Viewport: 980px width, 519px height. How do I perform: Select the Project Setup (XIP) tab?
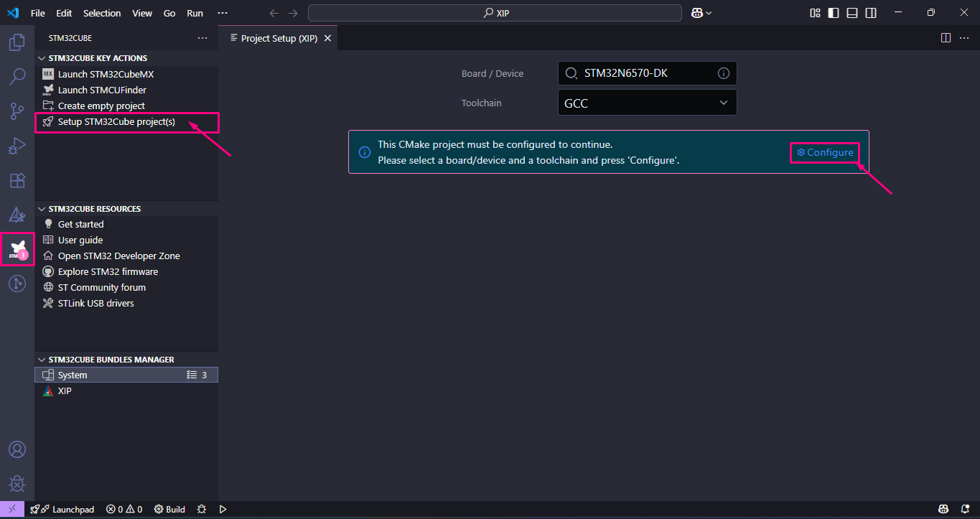[279, 38]
